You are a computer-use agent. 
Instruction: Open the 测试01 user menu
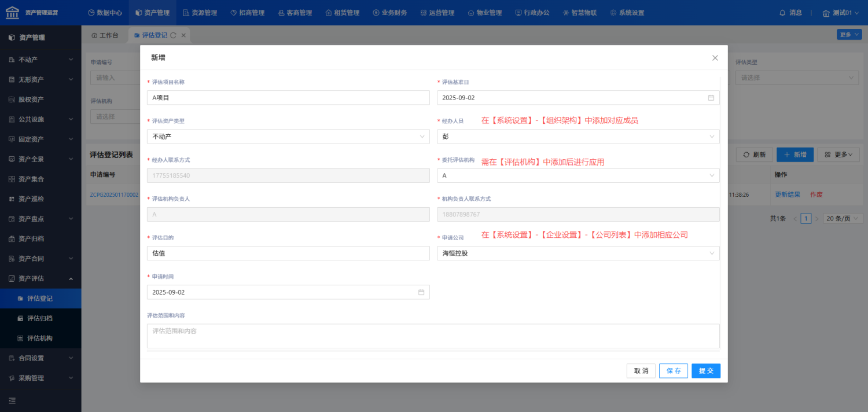point(842,12)
